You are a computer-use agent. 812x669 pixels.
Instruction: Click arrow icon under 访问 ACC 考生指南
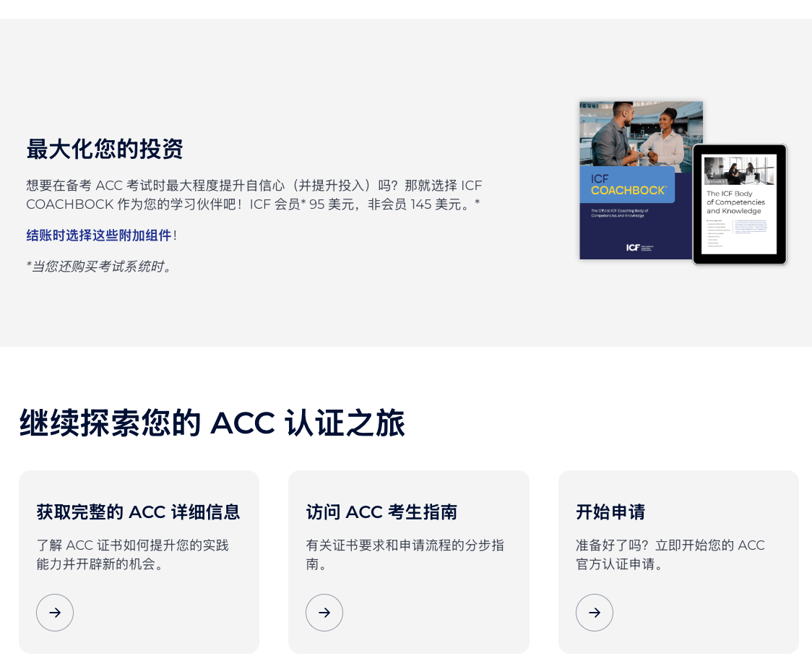click(324, 613)
